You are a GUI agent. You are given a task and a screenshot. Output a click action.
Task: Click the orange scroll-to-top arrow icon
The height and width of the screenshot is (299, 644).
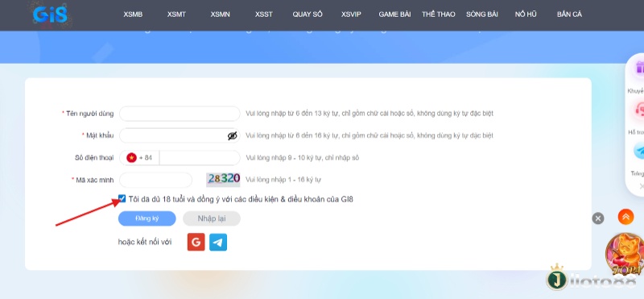[x=625, y=217]
